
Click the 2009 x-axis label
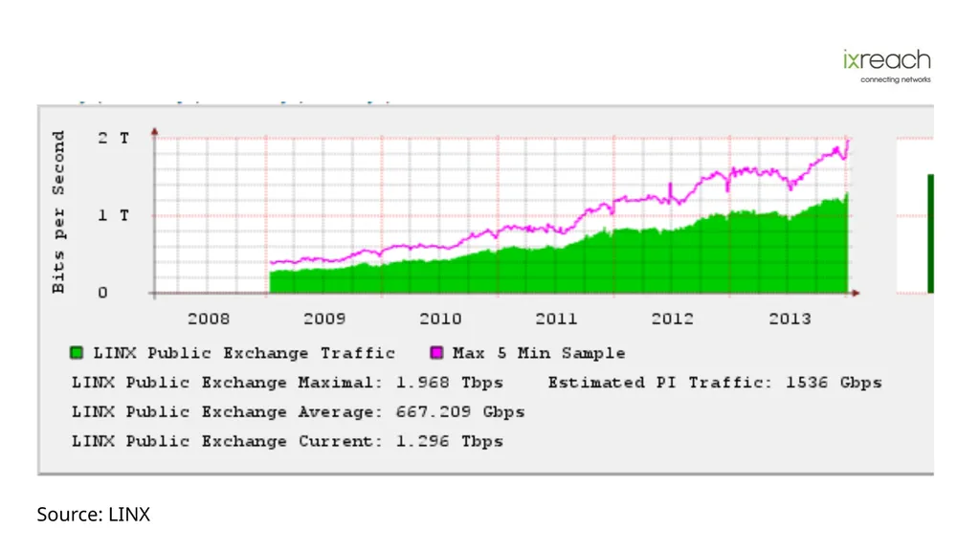[x=324, y=319]
